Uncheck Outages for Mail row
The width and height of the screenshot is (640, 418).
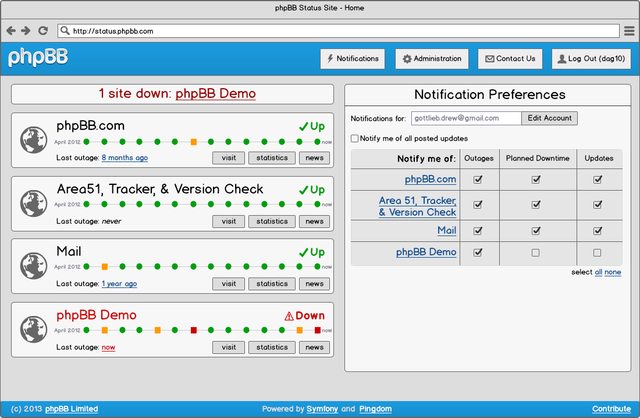pos(478,231)
